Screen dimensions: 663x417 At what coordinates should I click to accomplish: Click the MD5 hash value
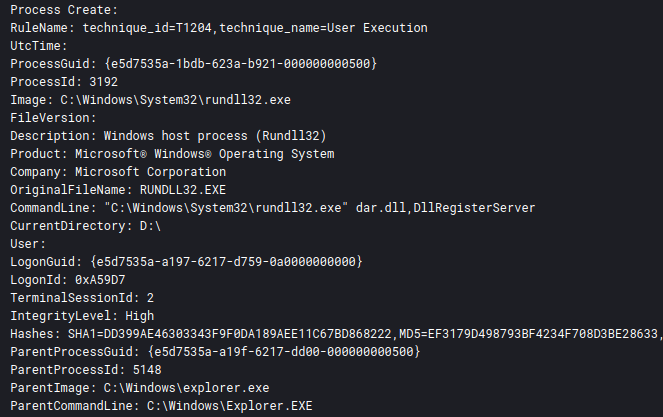point(543,334)
